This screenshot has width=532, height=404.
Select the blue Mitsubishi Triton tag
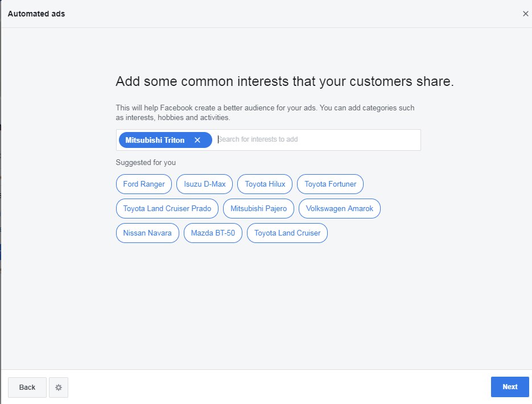(x=155, y=139)
